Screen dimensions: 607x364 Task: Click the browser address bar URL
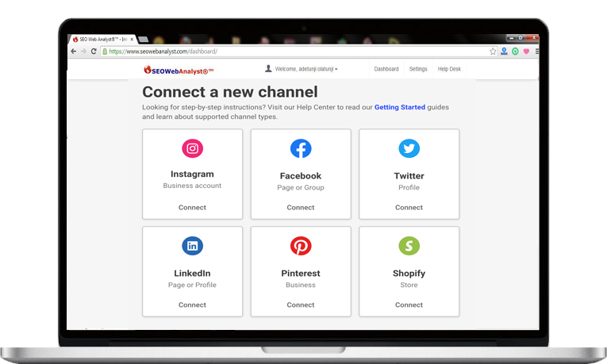click(x=163, y=51)
